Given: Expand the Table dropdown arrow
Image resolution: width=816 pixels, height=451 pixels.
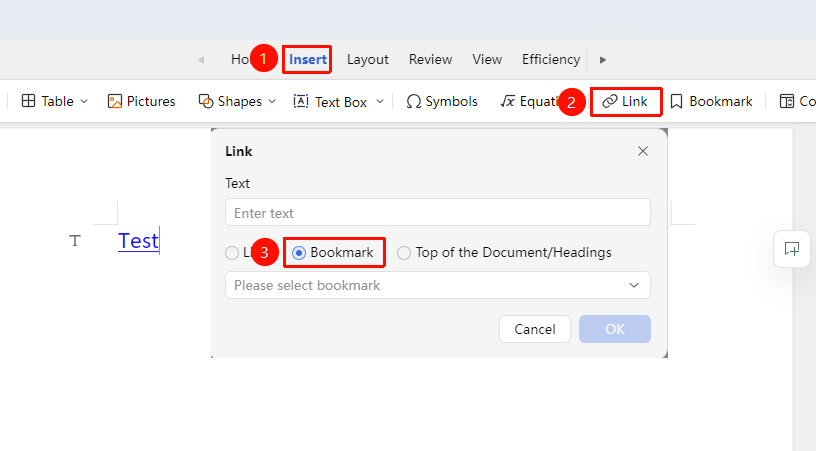Looking at the screenshot, I should click(x=84, y=101).
